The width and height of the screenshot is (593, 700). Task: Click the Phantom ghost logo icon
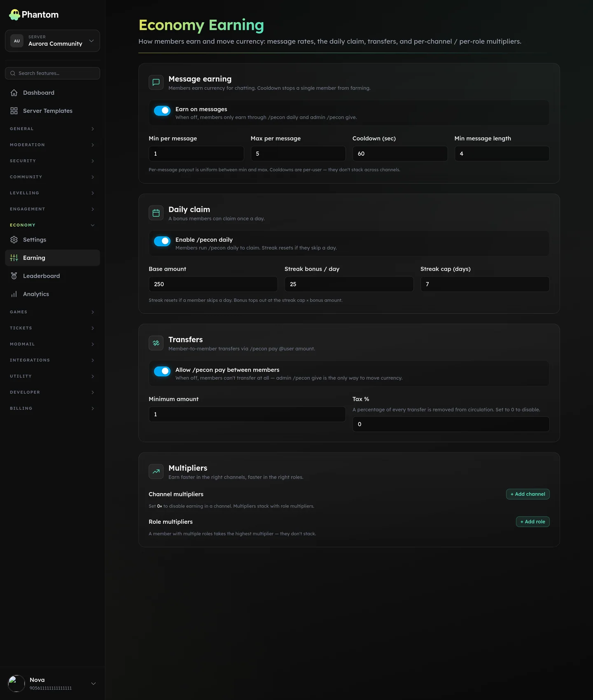[x=14, y=15]
